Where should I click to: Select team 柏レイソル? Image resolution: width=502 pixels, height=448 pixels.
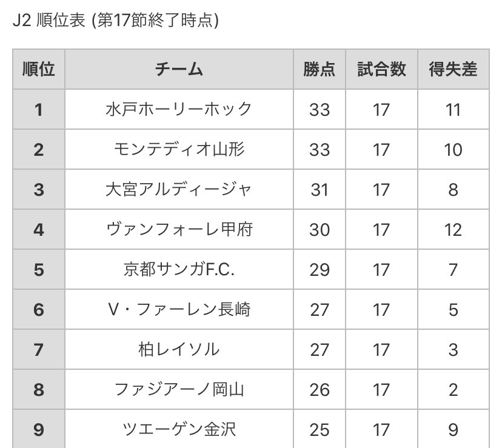click(179, 349)
